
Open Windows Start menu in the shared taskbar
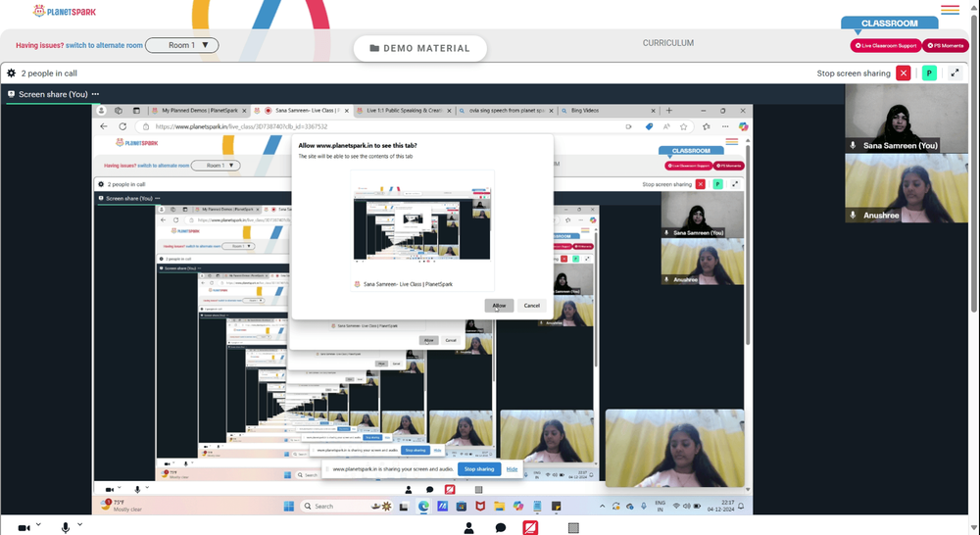[x=289, y=507]
